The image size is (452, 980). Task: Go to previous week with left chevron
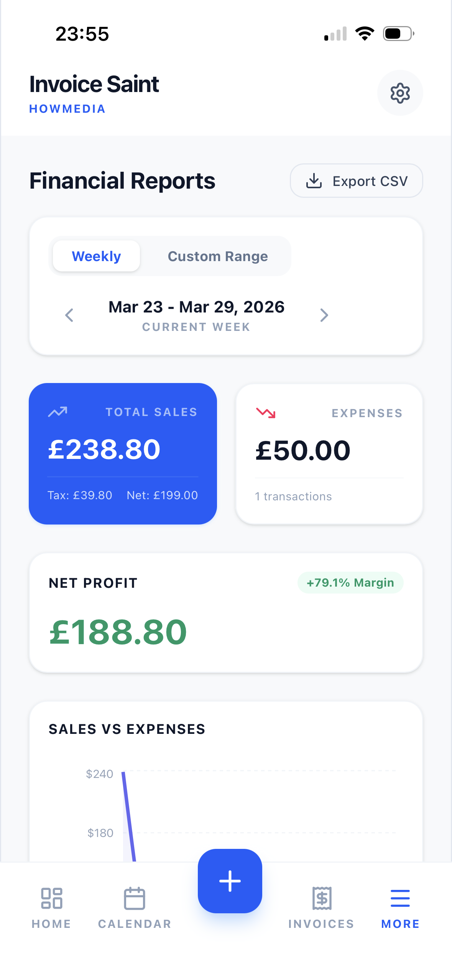(69, 315)
